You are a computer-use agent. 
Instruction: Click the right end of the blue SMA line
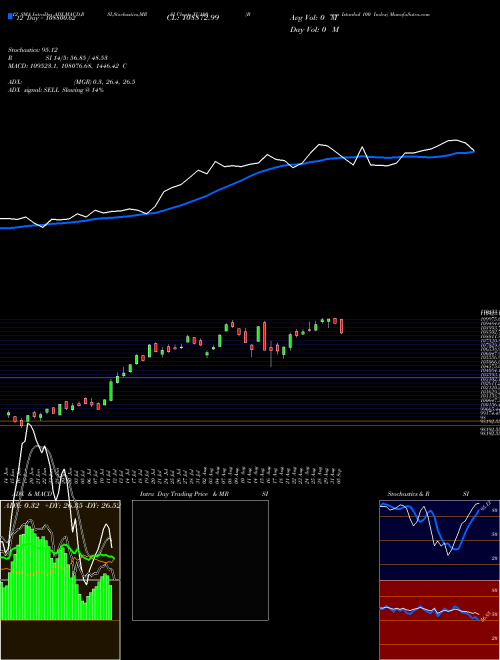coord(473,152)
